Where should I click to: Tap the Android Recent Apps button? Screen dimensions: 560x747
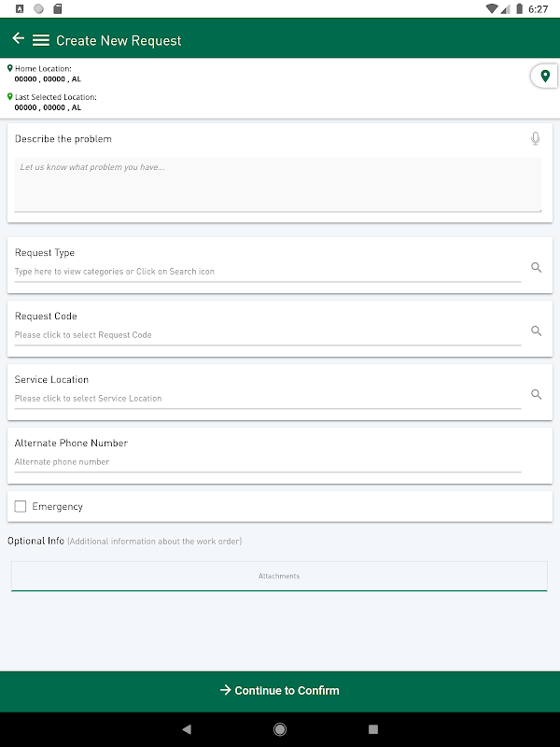point(373,728)
